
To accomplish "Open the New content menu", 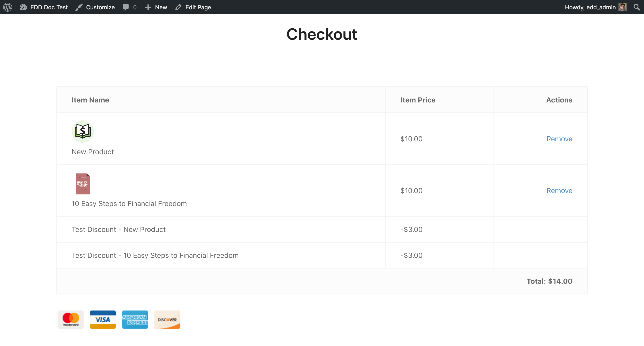I will [161, 7].
